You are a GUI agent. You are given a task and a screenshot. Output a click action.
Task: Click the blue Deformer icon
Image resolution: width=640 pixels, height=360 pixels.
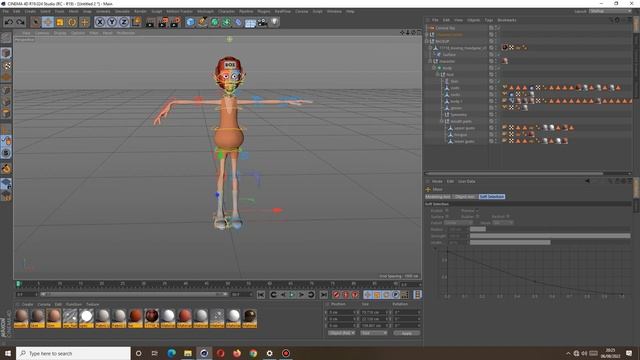[x=238, y=22]
